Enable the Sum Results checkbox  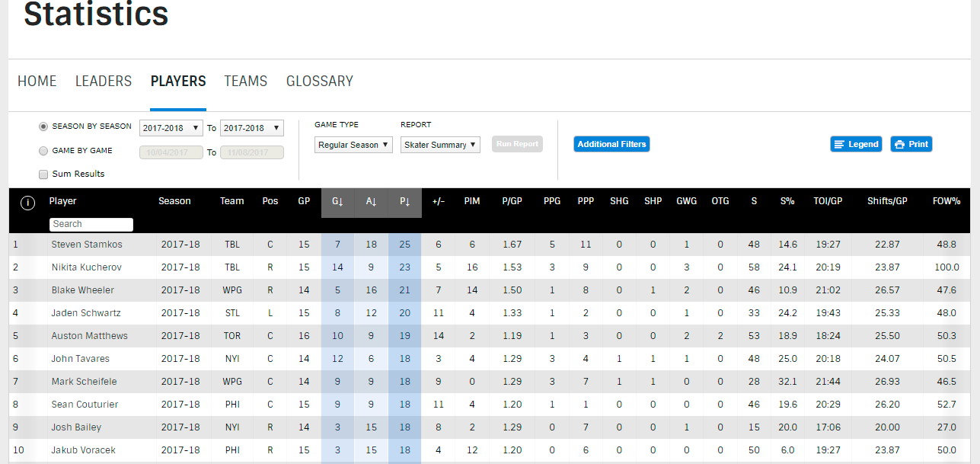[43, 174]
